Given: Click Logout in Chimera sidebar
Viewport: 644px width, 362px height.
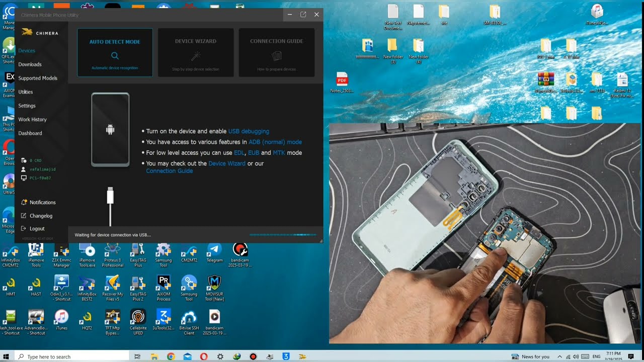Looking at the screenshot, I should point(33,229).
